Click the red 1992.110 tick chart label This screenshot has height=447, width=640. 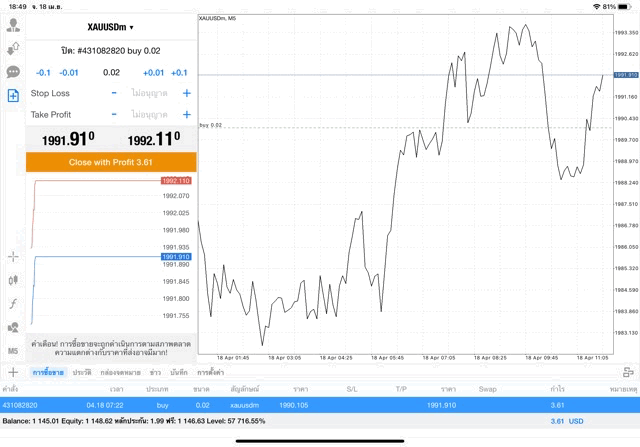tap(176, 181)
